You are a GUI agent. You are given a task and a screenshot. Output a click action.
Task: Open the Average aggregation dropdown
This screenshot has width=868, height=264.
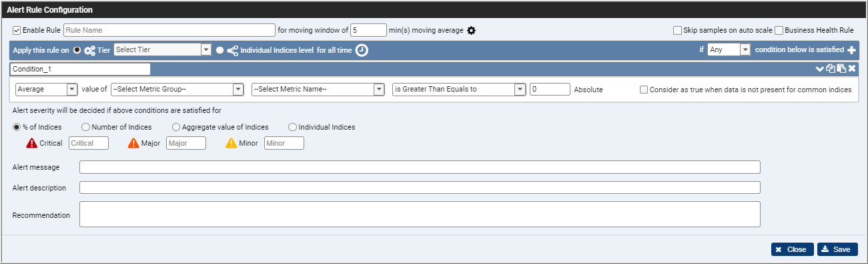(46, 90)
